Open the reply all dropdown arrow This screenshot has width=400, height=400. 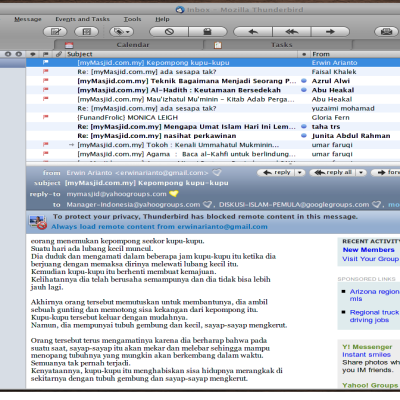pyautogui.click(x=361, y=172)
